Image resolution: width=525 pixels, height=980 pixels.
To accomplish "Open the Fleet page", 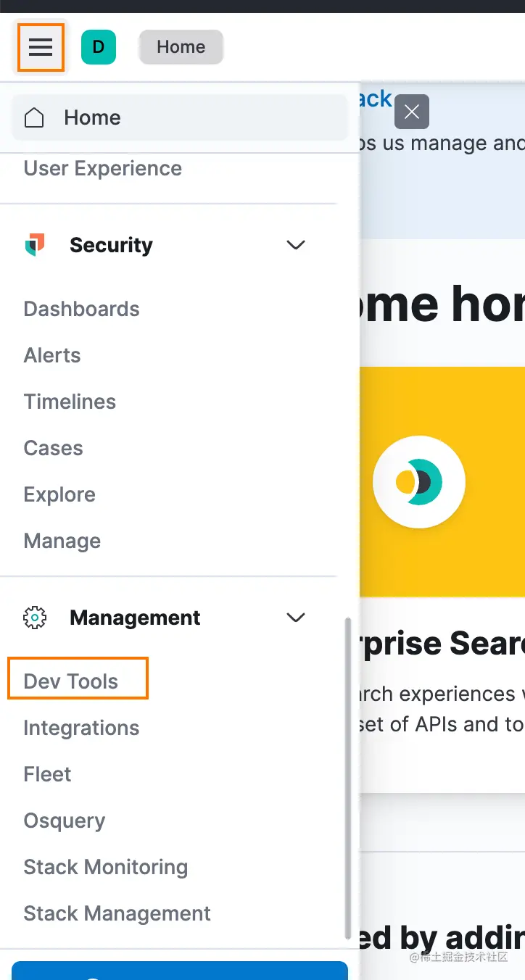I will [x=47, y=774].
